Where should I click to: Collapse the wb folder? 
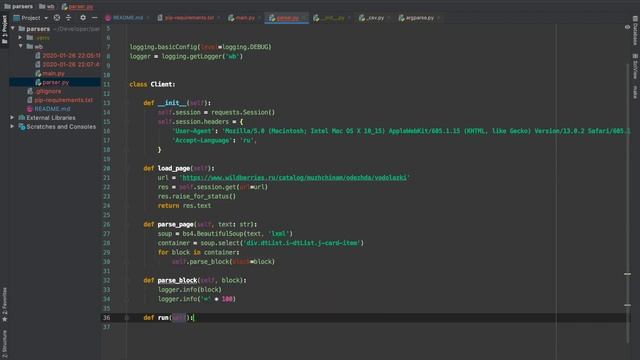pos(20,47)
